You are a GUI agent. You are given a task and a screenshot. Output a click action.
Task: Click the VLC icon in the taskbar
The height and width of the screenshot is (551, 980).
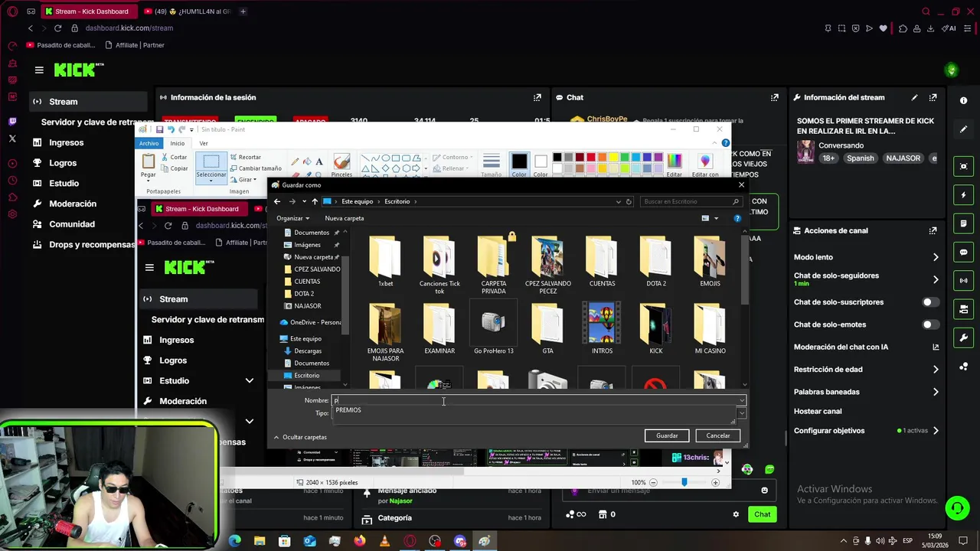point(385,541)
